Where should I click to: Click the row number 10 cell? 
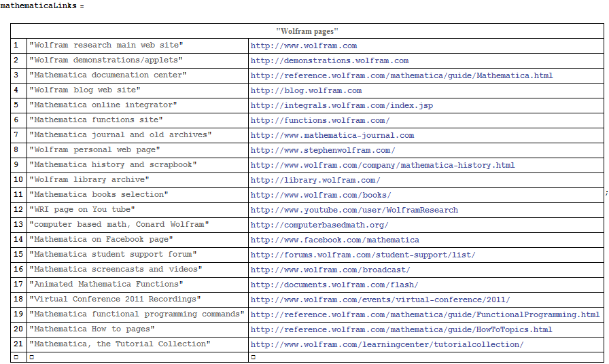tap(18, 180)
